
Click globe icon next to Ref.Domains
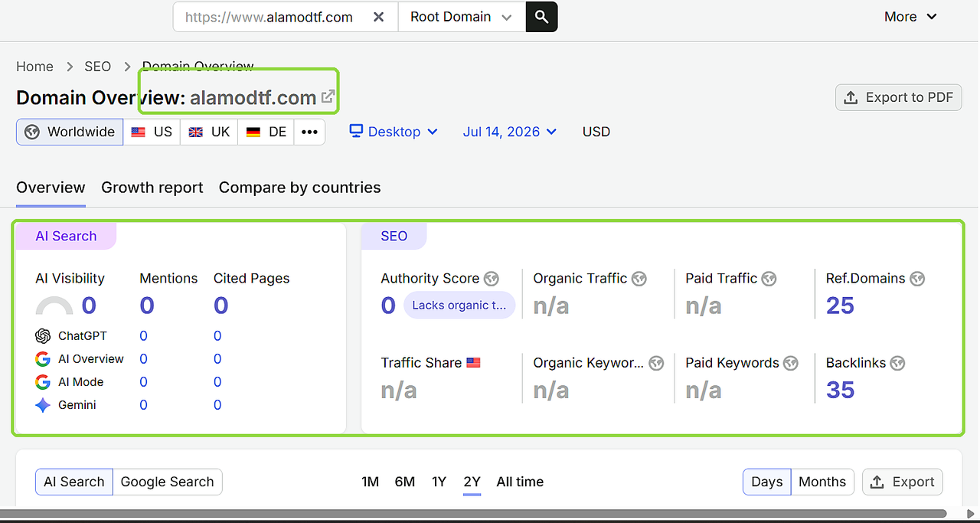pos(917,279)
